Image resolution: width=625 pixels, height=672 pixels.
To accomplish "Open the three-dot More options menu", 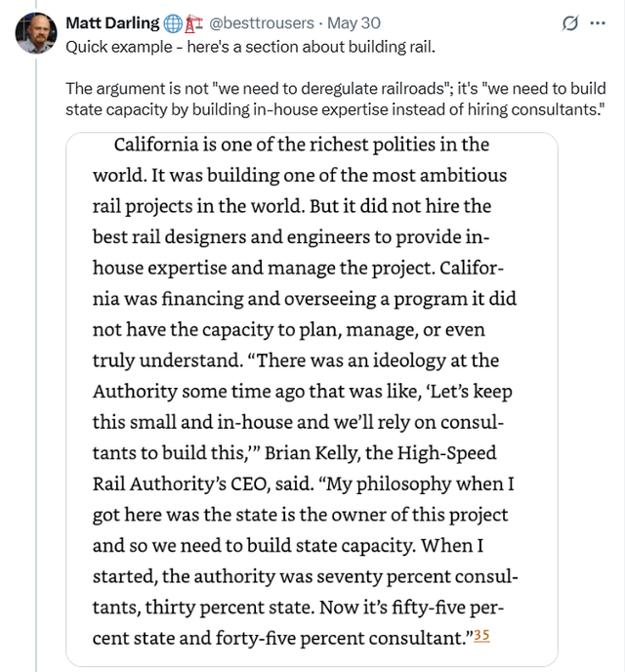I will point(598,23).
